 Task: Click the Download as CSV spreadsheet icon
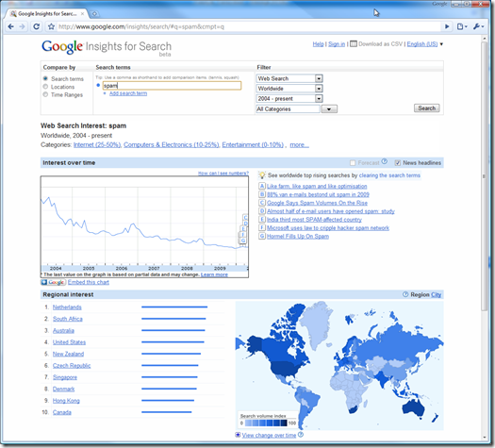tap(354, 44)
